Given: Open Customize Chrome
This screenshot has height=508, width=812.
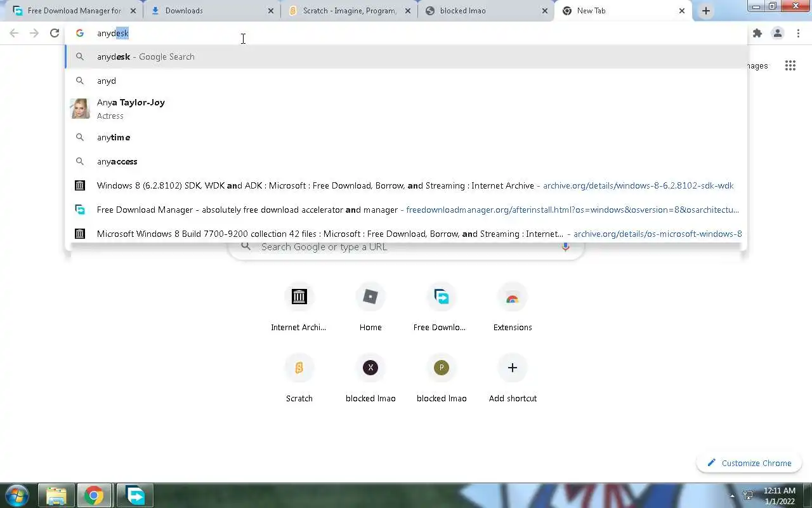Looking at the screenshot, I should click(x=749, y=463).
